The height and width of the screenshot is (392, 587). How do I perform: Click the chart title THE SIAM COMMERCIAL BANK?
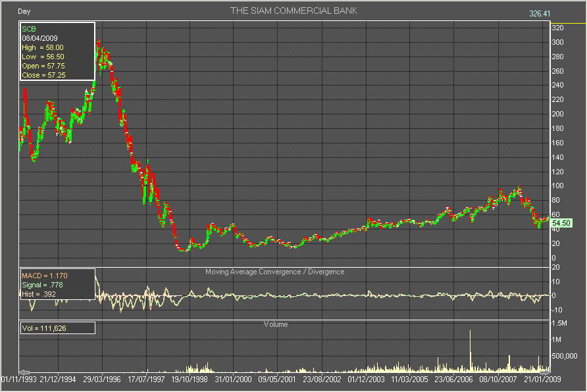294,11
